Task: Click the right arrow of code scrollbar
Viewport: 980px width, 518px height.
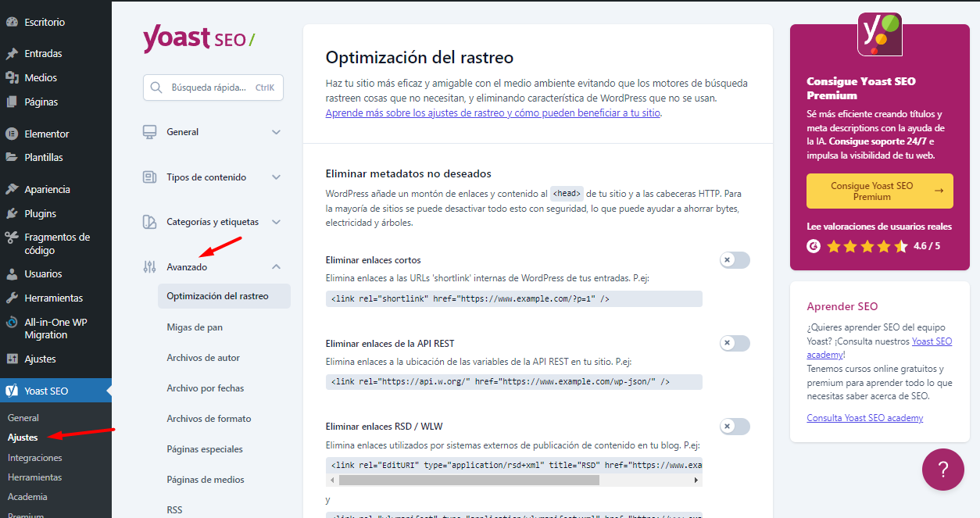Action: coord(696,480)
